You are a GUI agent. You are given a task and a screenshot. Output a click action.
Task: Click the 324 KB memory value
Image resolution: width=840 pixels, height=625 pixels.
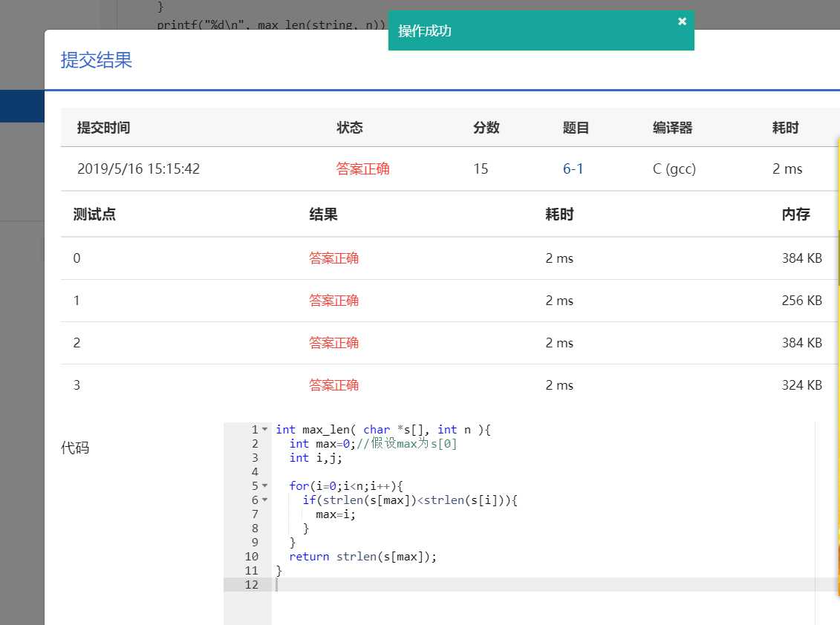(x=801, y=385)
